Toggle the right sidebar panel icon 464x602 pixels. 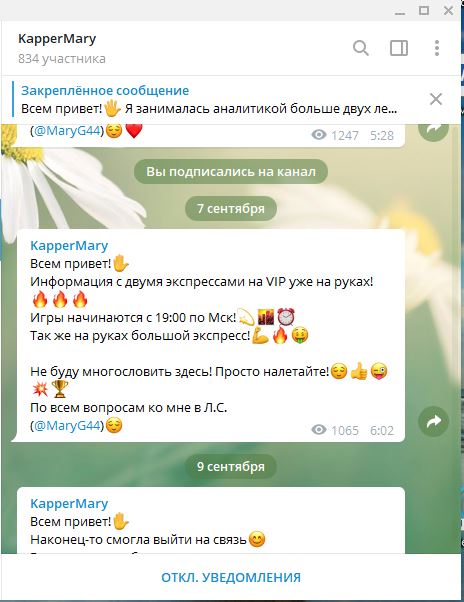tap(399, 48)
